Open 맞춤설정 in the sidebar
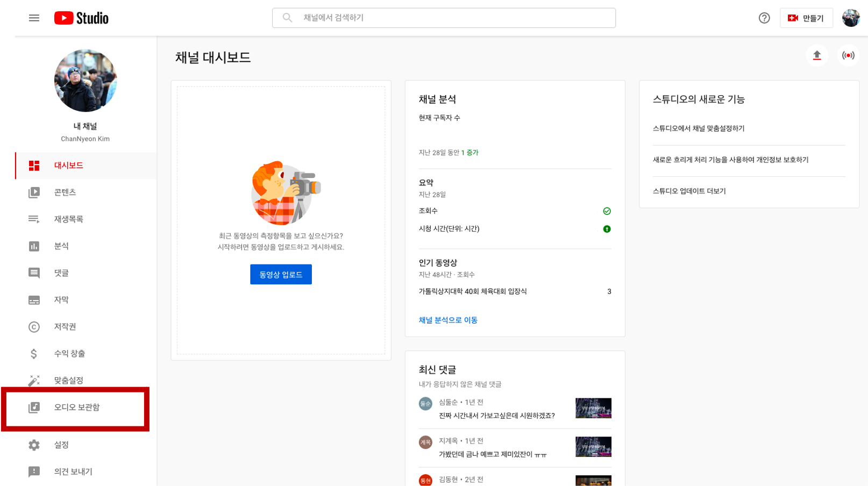868x486 pixels. 86,381
